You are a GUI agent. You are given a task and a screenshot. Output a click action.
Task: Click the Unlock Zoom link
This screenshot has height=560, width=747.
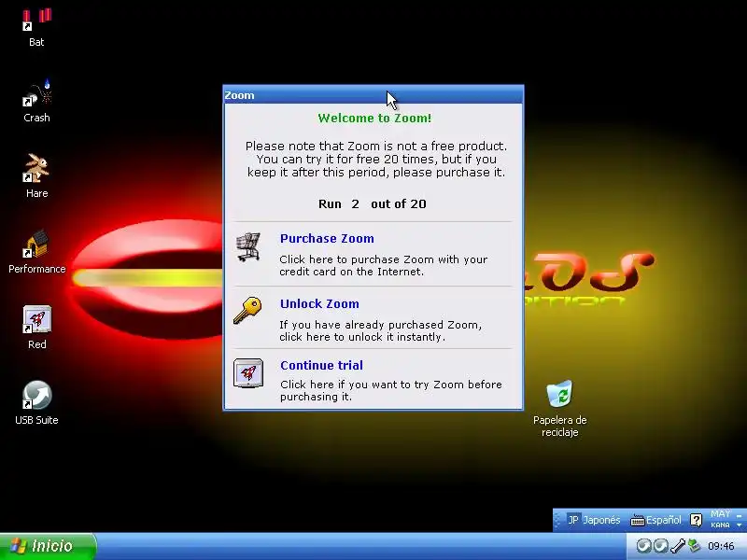click(x=319, y=304)
